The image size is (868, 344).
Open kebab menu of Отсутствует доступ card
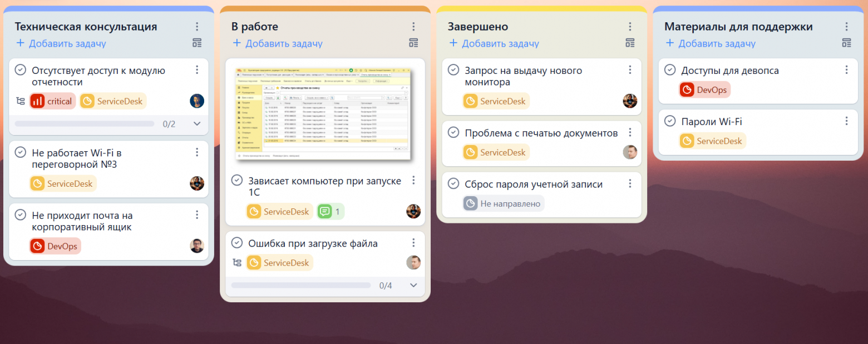pos(197,69)
